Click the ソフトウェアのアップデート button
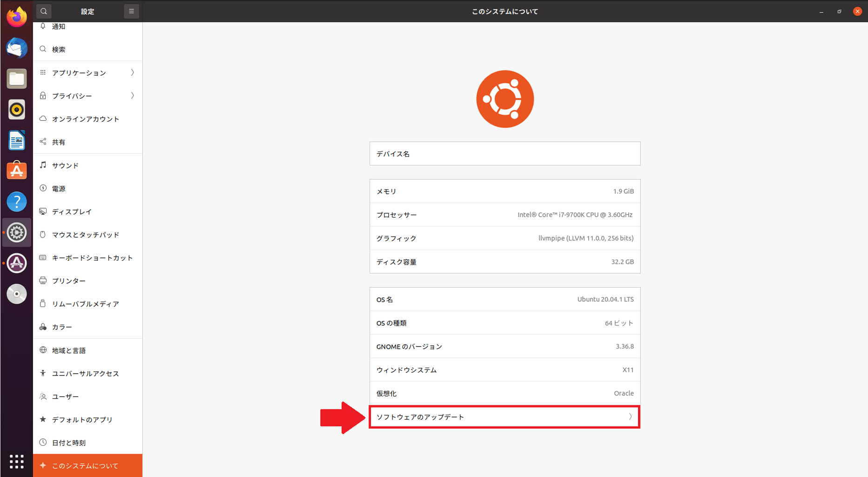Screen dimensions: 868x477 [x=505, y=417]
